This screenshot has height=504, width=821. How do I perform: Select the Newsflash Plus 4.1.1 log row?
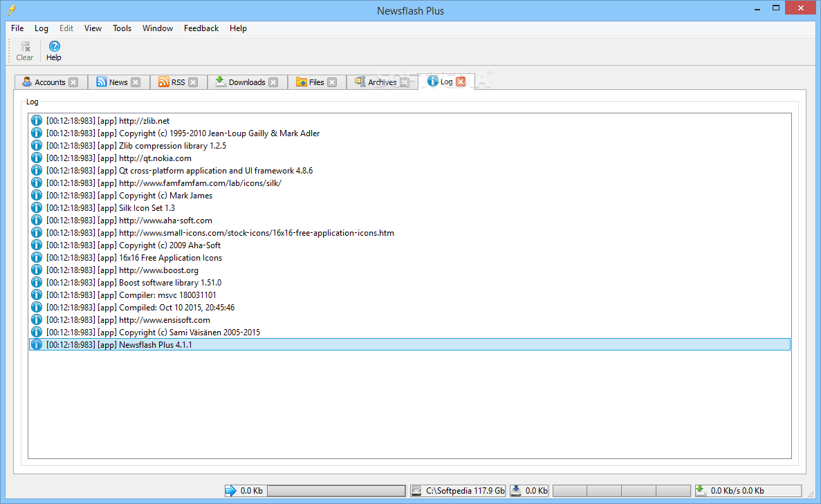[x=409, y=344]
